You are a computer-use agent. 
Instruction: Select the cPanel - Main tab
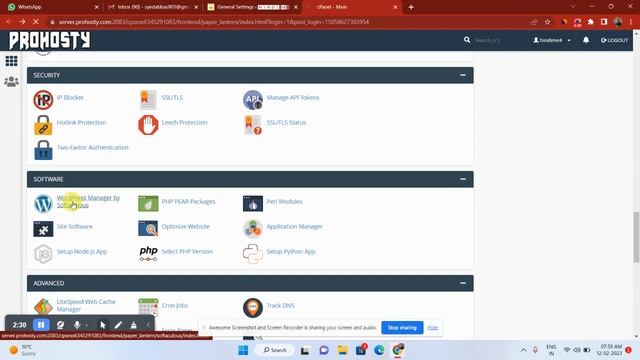pyautogui.click(x=352, y=7)
